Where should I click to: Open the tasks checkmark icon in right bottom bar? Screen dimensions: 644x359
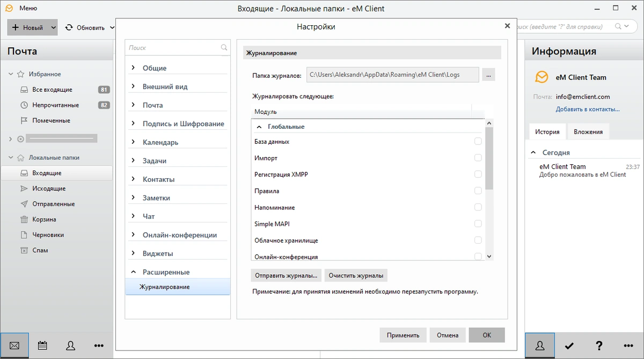click(x=570, y=346)
